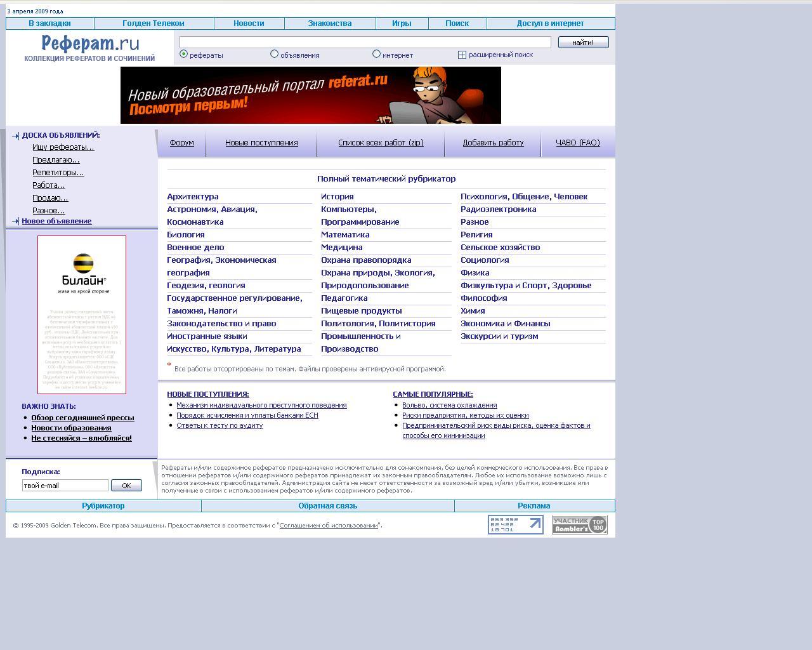Open Пищевые продукты category
Image resolution: width=812 pixels, height=650 pixels.
[362, 311]
